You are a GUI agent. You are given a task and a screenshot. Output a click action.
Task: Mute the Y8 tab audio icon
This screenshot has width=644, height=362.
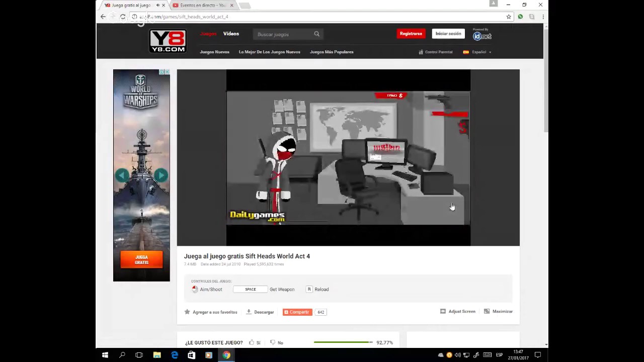coord(158,5)
